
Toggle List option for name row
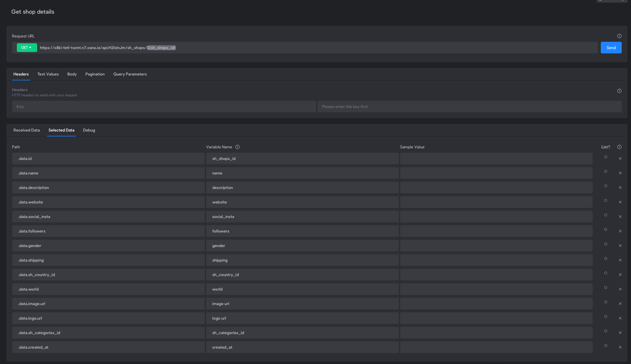[605, 172]
